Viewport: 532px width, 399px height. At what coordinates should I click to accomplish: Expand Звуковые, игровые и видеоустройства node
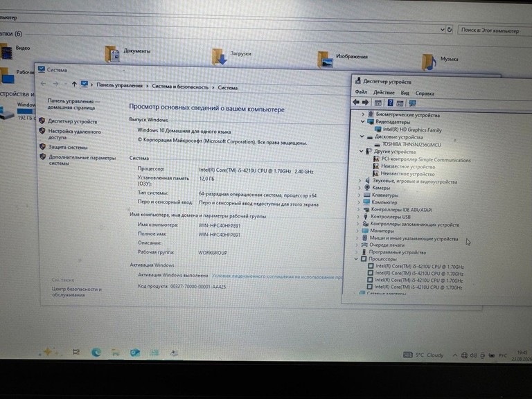pyautogui.click(x=360, y=180)
